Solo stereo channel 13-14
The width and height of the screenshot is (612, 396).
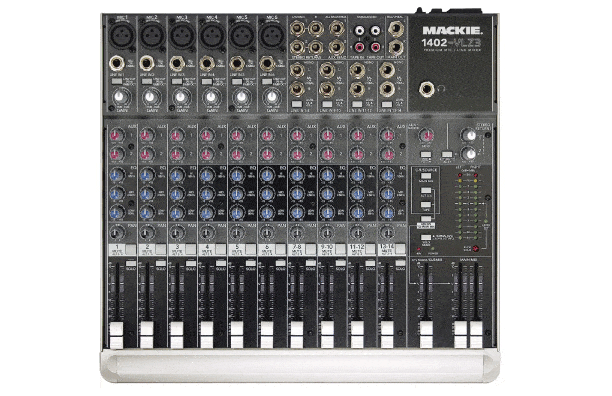[x=401, y=263]
